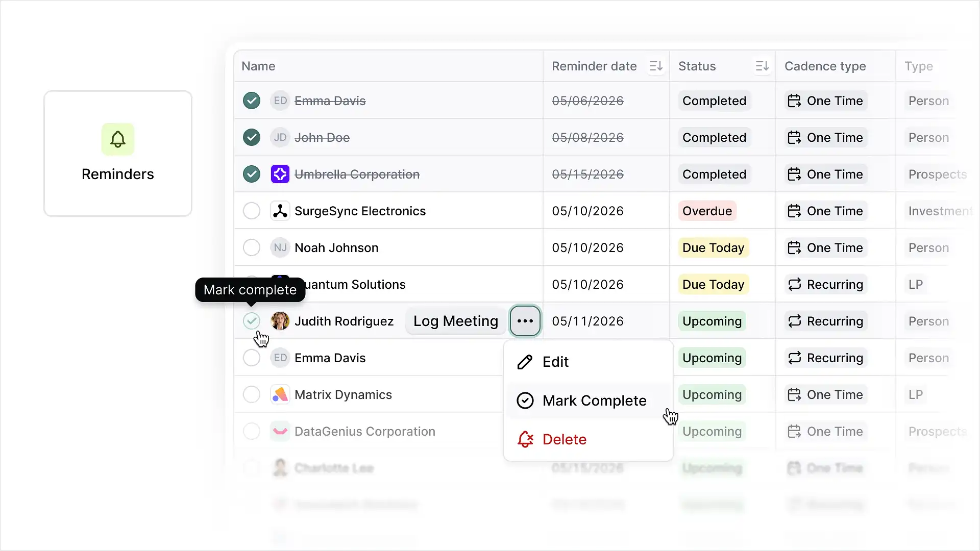980x551 pixels.
Task: Click the ED avatar in completed Emma Davis row
Action: click(x=280, y=101)
